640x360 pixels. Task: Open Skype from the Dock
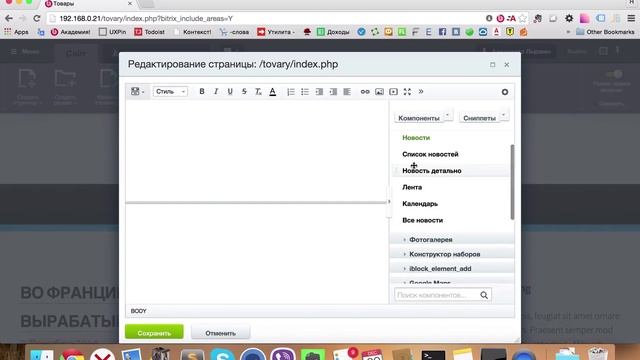click(x=222, y=354)
